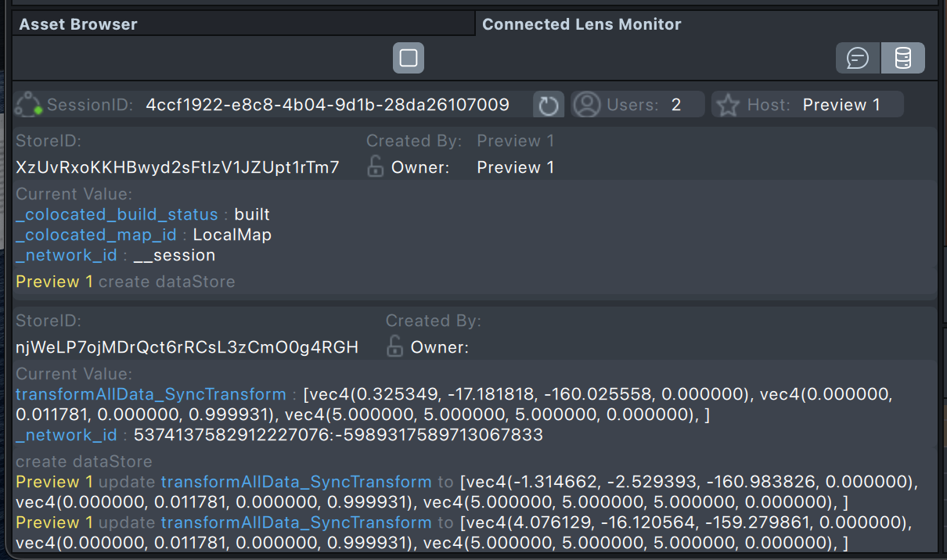947x560 pixels.
Task: Select the SessionID value text
Action: point(327,105)
